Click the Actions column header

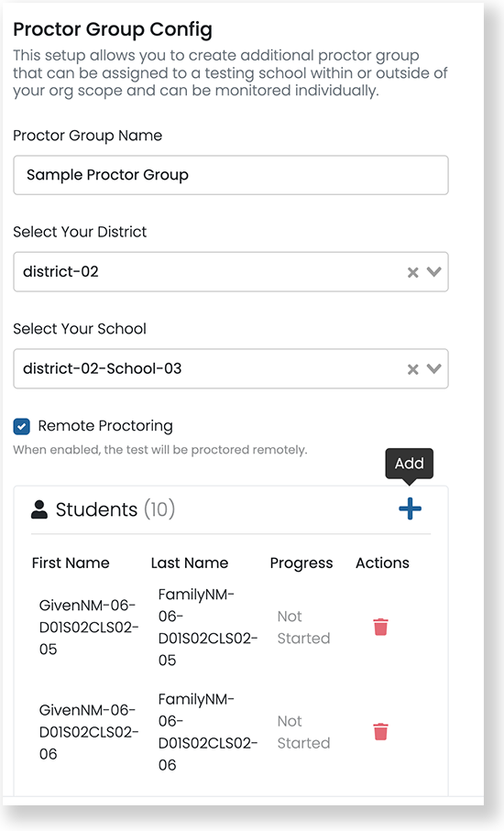coord(382,563)
